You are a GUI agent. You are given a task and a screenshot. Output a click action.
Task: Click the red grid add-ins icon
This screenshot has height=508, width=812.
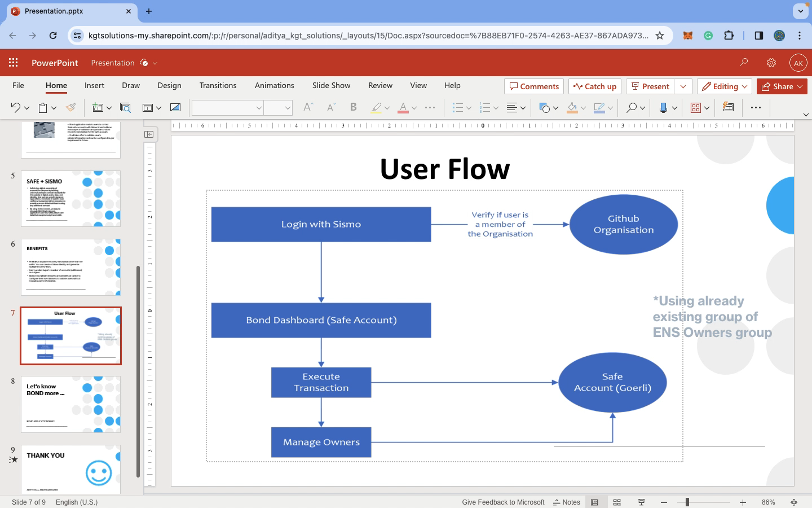696,107
